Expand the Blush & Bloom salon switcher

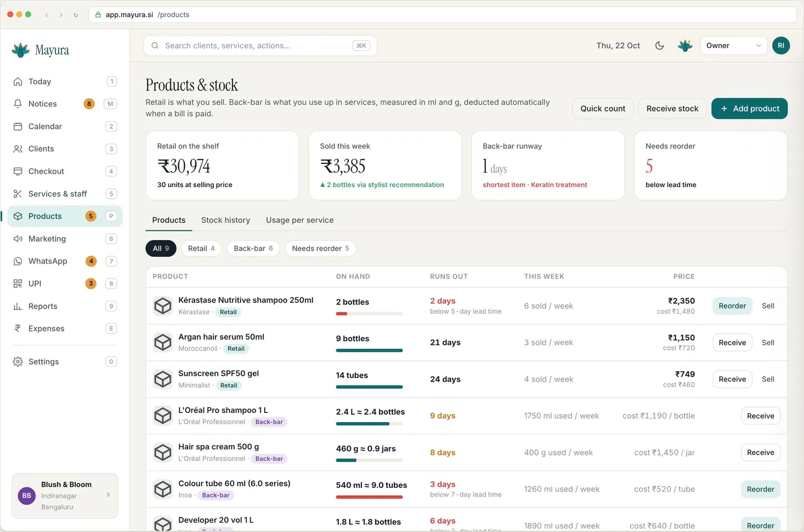point(65,496)
